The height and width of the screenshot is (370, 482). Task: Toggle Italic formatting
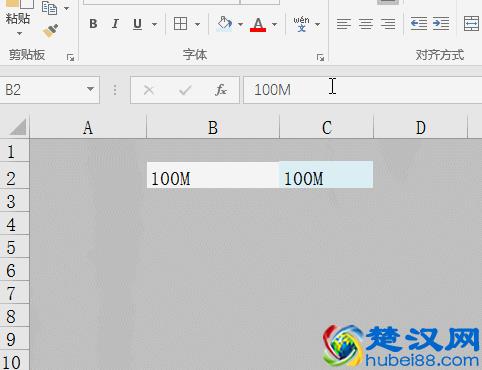pos(115,24)
